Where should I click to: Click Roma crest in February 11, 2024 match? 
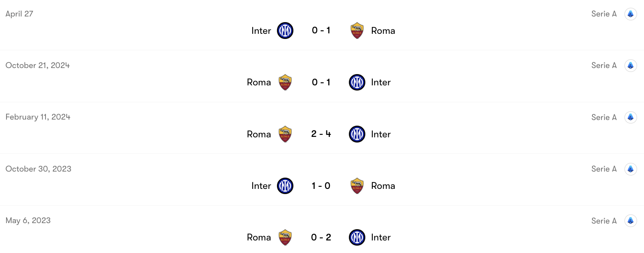pyautogui.click(x=285, y=134)
